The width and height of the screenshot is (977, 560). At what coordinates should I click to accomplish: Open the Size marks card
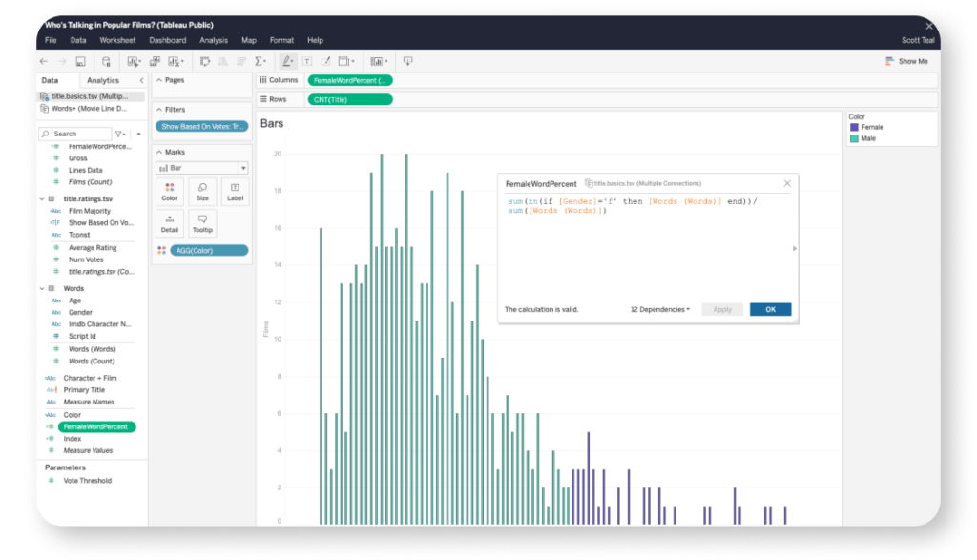(202, 192)
